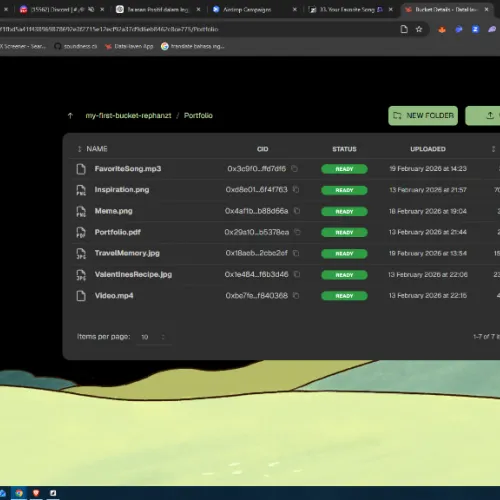This screenshot has width=500, height=500.
Task: Copy CID of Inspiration.png
Action: (296, 190)
